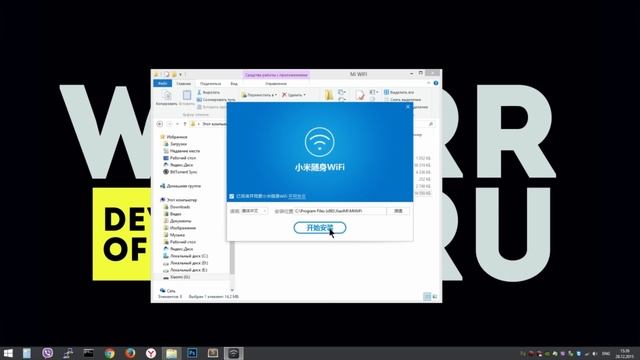Switch Explorer to details view icon
640x360 pixels.
point(427,296)
